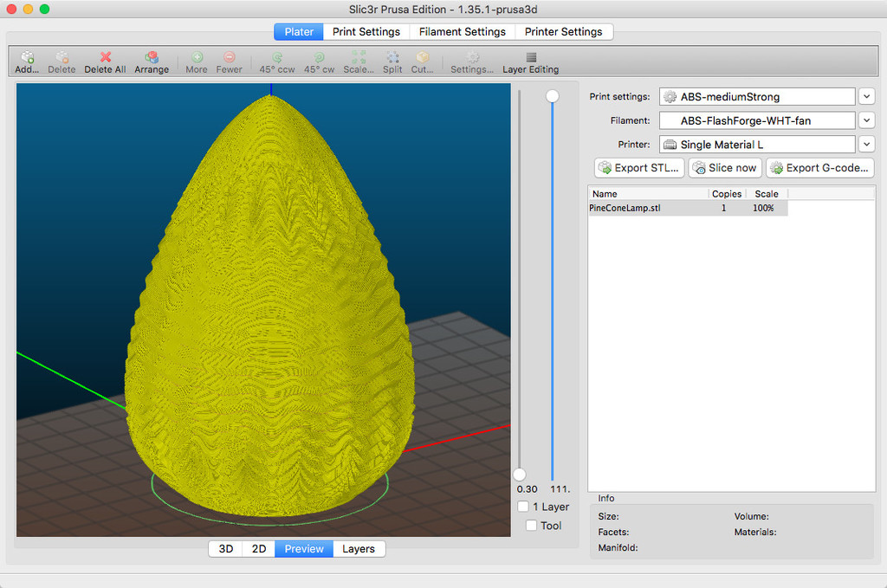
Task: Click the More copies icon
Action: click(197, 58)
